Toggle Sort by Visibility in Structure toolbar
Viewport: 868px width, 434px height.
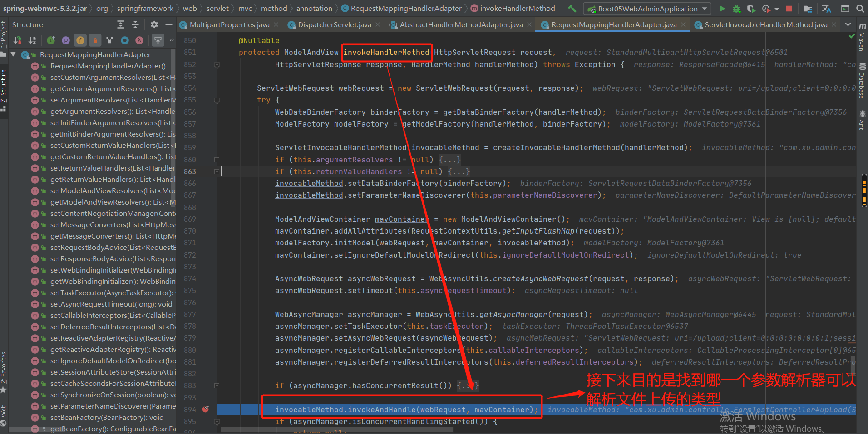coord(17,40)
